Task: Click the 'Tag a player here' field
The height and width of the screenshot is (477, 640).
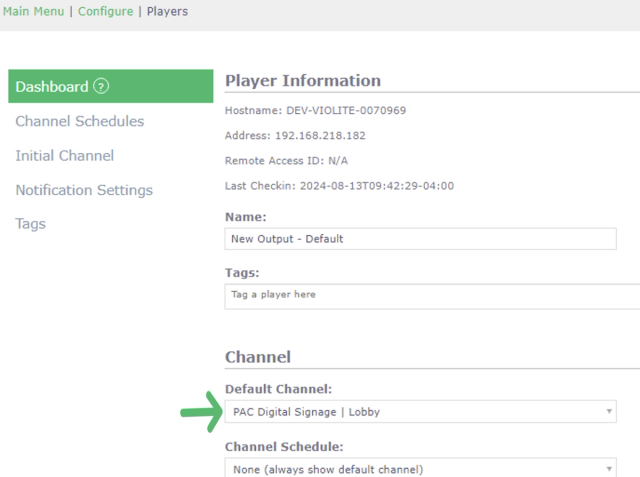Action: [432, 297]
